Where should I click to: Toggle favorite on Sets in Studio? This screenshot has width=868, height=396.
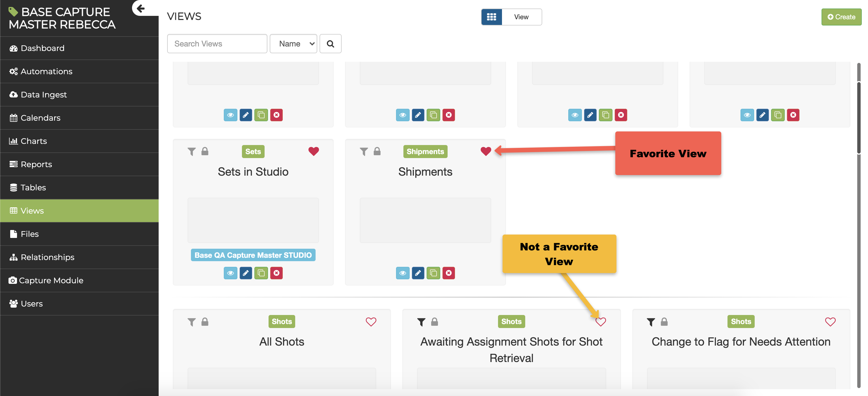(313, 151)
